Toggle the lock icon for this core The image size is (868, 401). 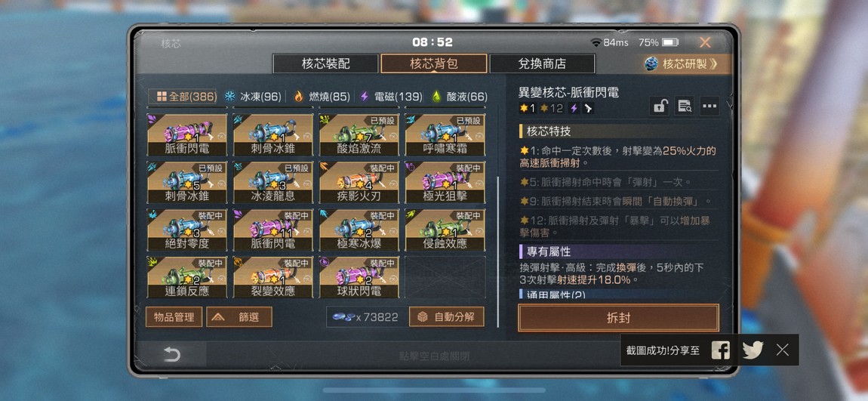point(659,106)
